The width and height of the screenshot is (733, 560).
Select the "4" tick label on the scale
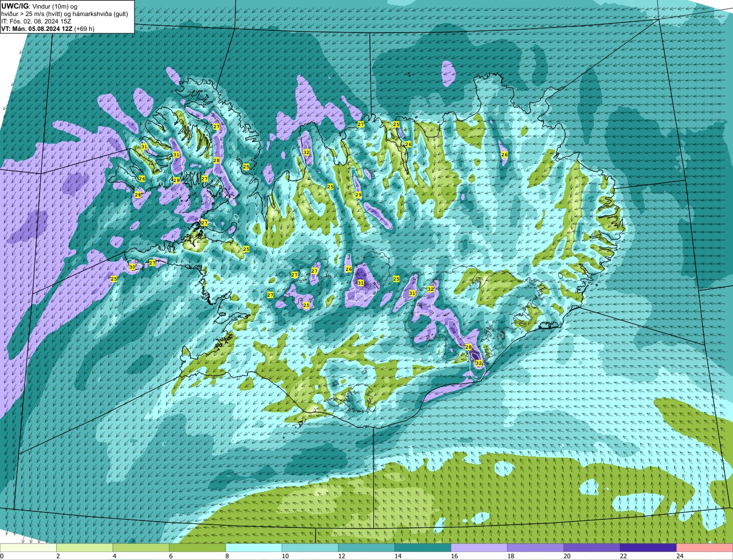(114, 555)
